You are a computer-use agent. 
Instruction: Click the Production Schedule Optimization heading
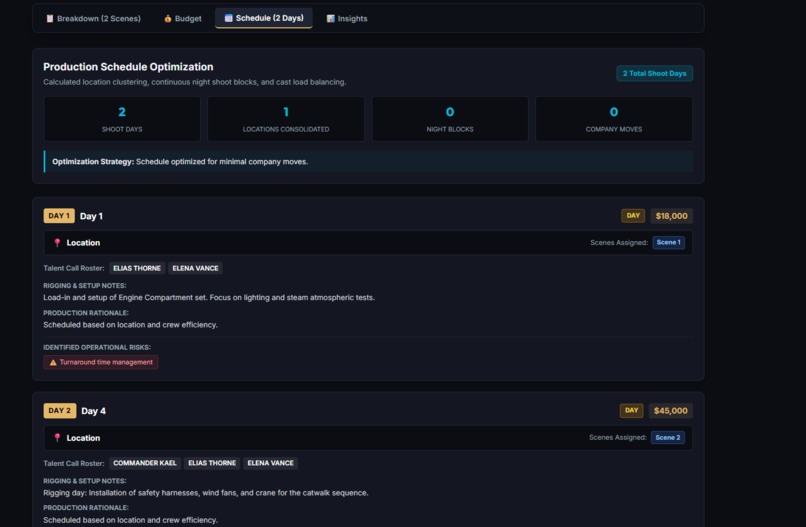tap(128, 67)
